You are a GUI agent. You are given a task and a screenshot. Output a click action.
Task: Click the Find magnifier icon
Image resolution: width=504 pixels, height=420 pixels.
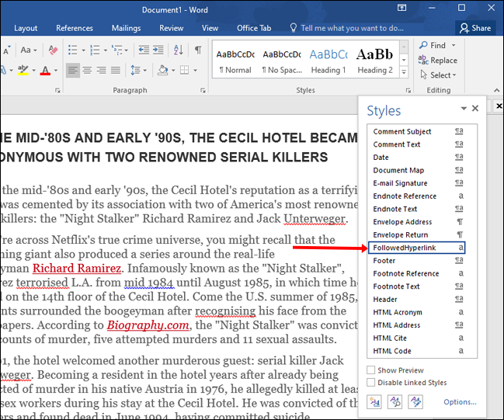coord(424,45)
